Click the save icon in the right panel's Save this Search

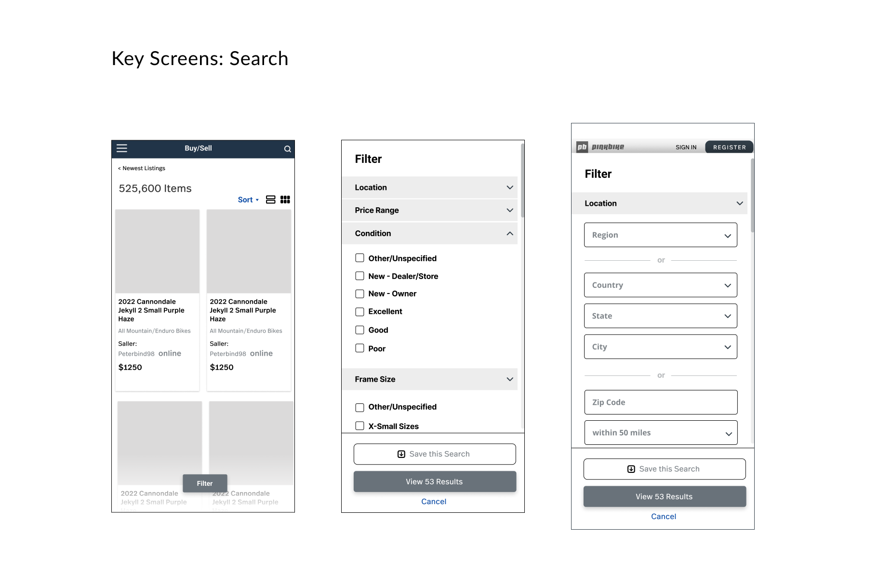[x=631, y=469]
